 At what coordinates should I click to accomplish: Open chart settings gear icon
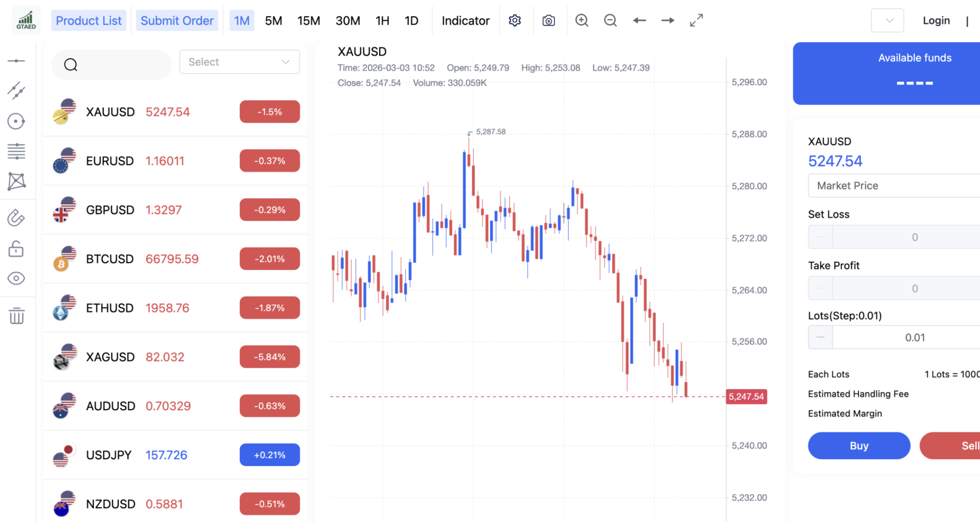[x=514, y=20]
